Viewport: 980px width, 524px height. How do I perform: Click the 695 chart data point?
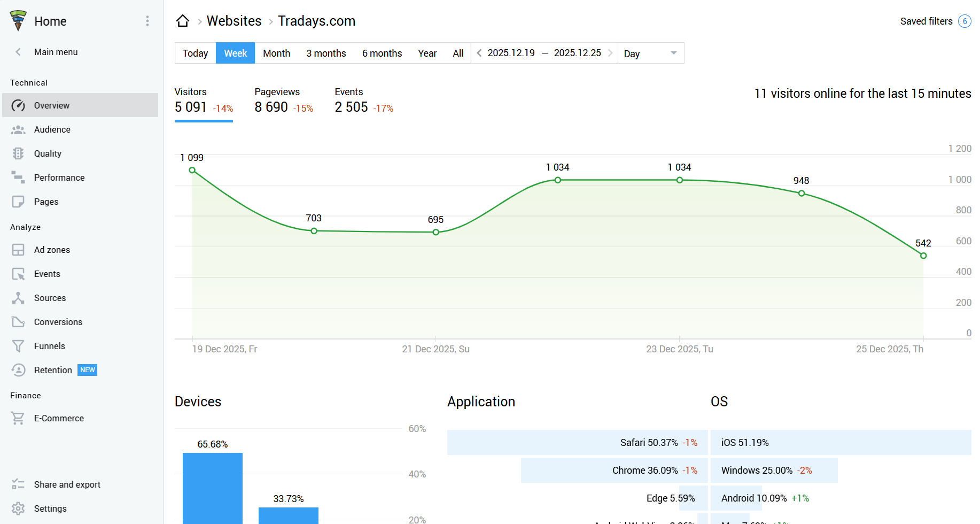pos(436,232)
